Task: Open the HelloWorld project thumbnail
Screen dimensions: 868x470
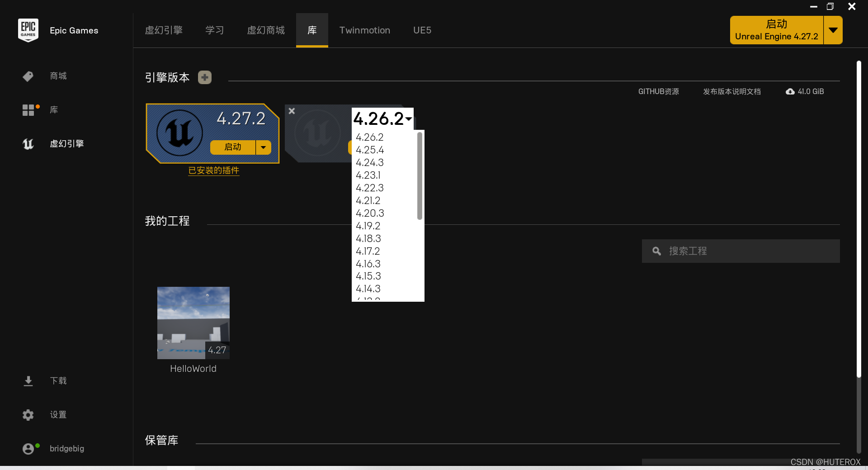Action: coord(193,323)
